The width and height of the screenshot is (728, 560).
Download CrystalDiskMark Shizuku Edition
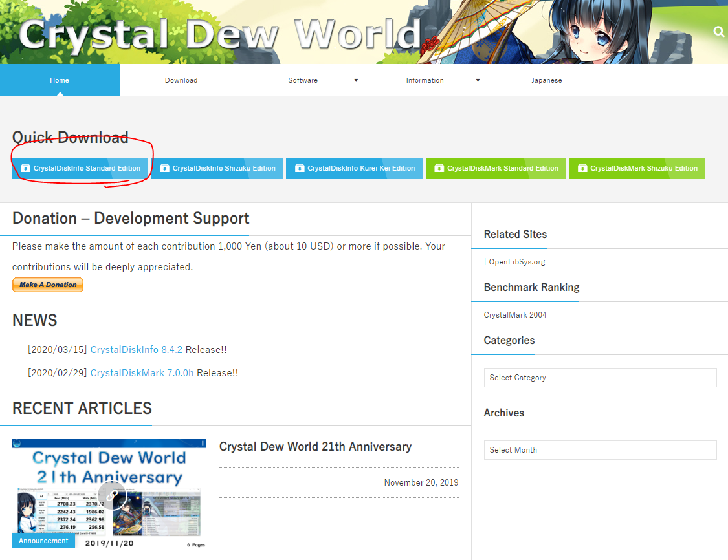click(637, 168)
